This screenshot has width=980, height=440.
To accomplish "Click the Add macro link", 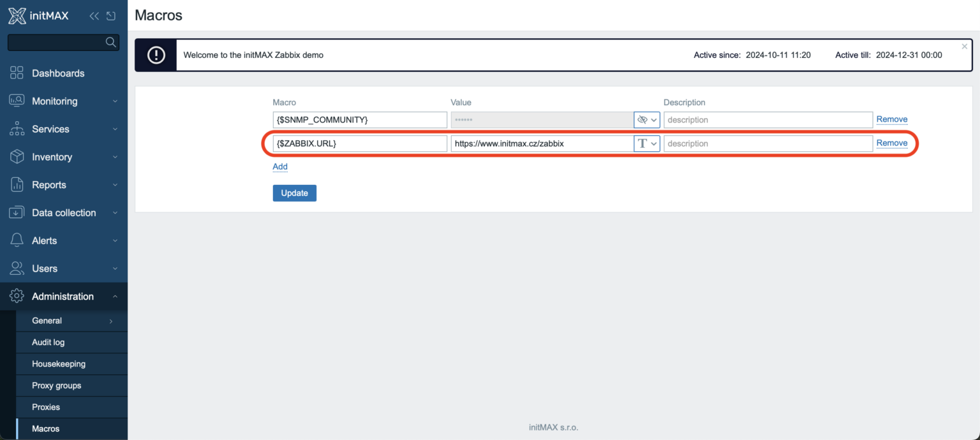I will coord(280,166).
